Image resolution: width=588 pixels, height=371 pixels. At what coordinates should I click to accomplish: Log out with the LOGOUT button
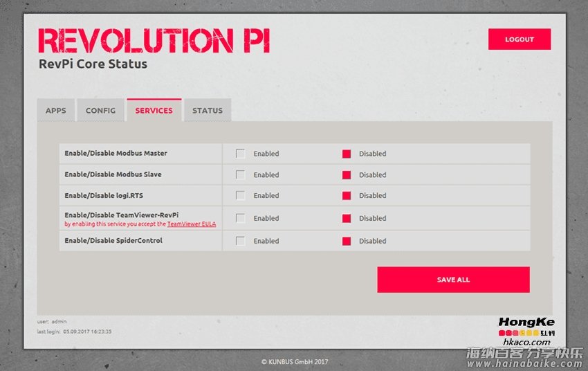click(x=520, y=39)
